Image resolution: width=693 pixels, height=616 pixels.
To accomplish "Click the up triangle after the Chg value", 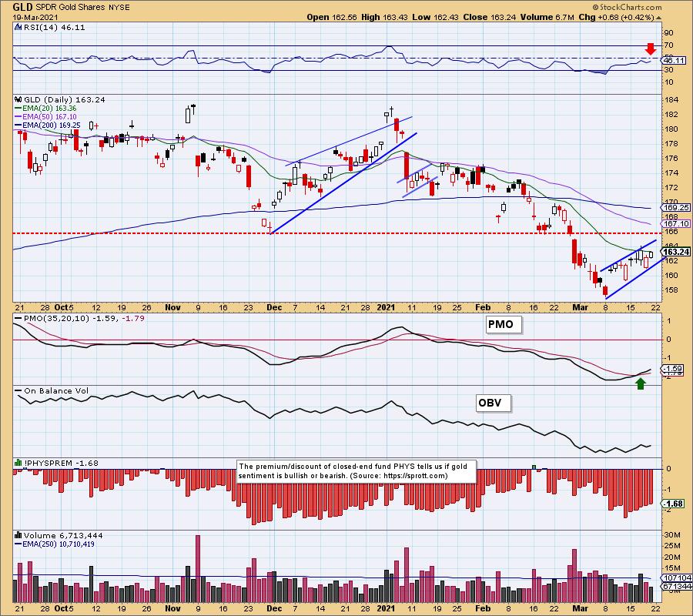I will [658, 18].
